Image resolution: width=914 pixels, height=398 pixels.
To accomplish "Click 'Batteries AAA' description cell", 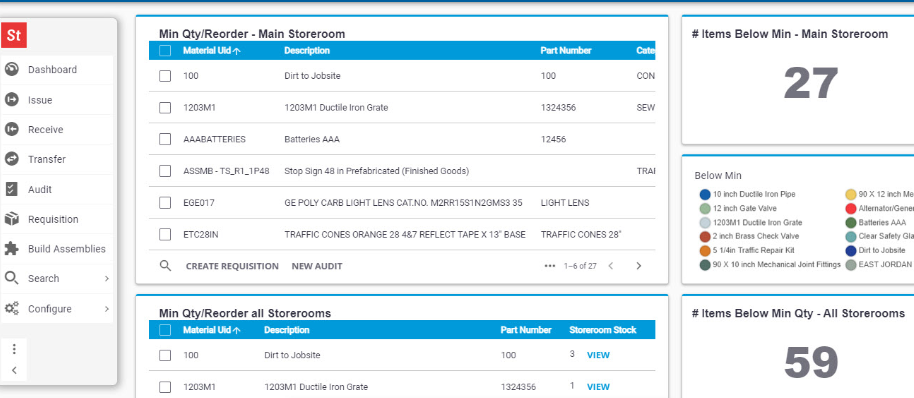I will [x=312, y=139].
